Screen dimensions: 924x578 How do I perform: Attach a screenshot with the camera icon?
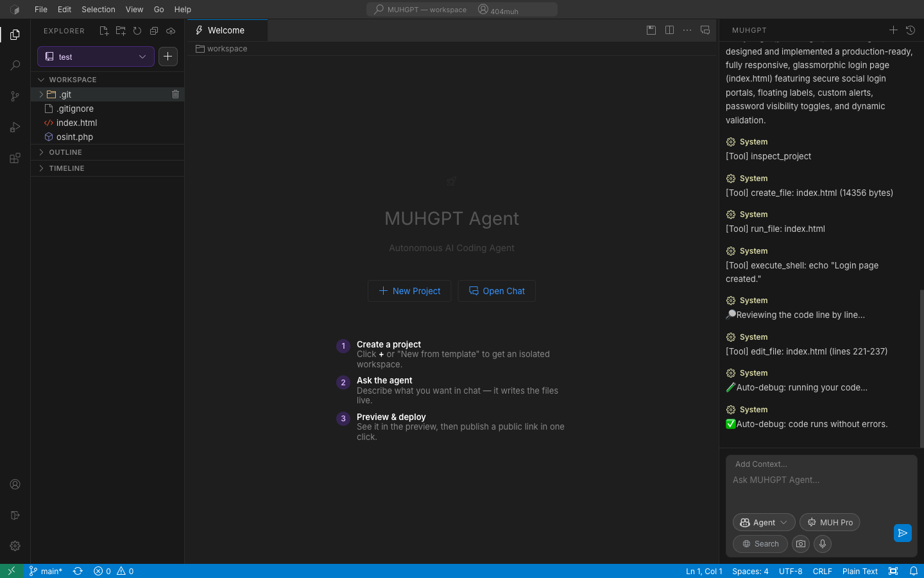coord(801,544)
